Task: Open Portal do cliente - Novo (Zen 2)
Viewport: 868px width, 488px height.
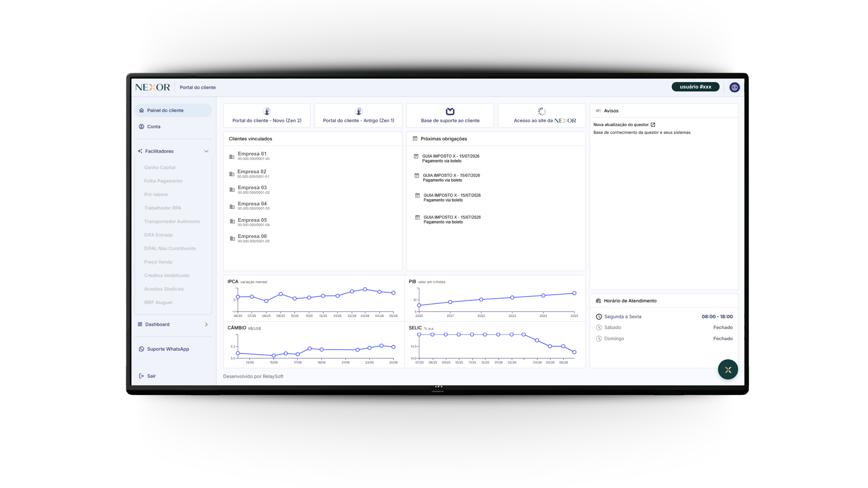Action: pos(267,115)
